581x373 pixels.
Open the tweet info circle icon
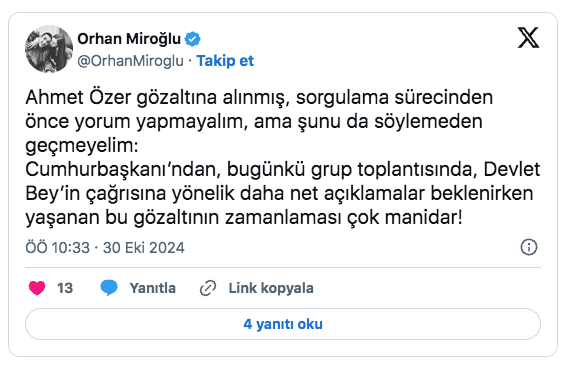click(x=529, y=247)
